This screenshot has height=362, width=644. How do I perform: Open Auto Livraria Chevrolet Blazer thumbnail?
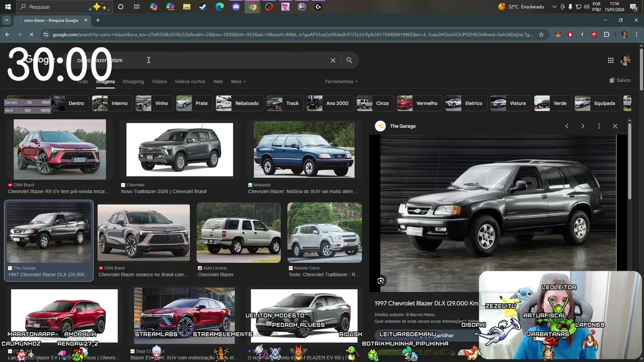238,233
